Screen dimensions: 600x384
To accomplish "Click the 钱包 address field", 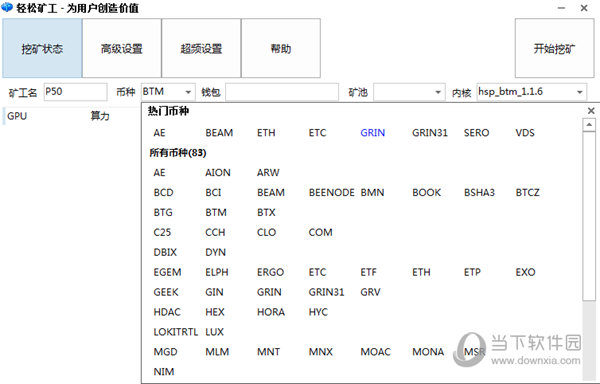I will coord(282,92).
